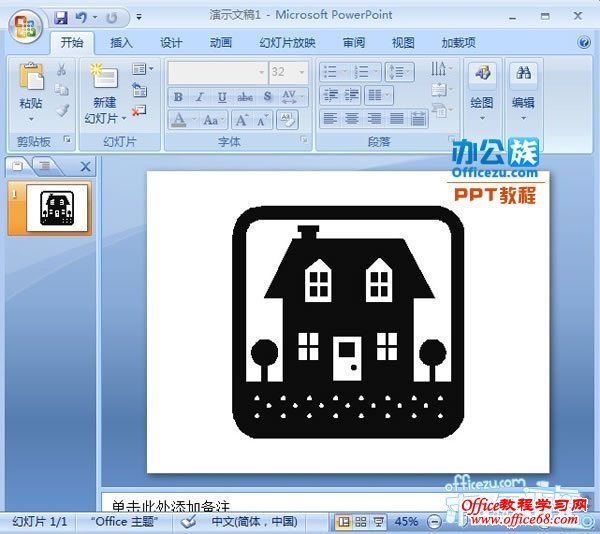This screenshot has height=534, width=600.
Task: Align text left
Action: pos(330,119)
